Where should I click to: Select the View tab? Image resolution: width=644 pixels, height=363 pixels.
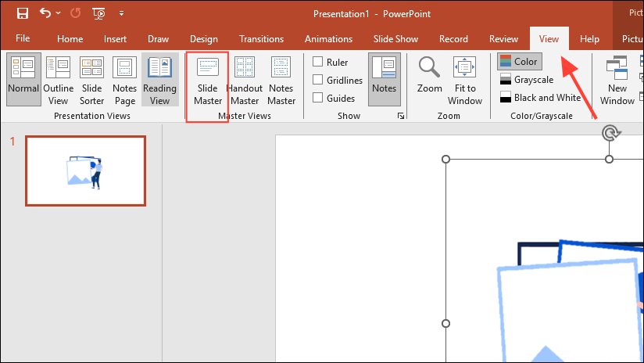point(549,38)
